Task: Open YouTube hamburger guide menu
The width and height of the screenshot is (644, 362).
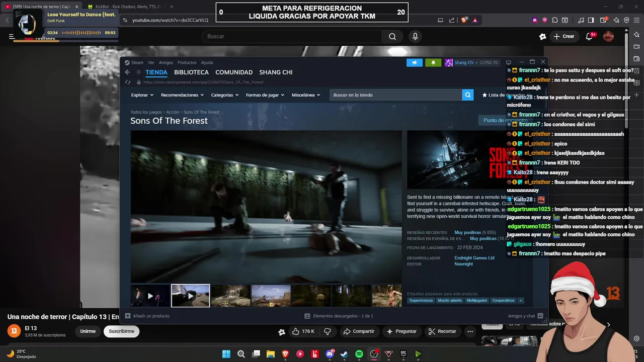Action: pyautogui.click(x=12, y=36)
